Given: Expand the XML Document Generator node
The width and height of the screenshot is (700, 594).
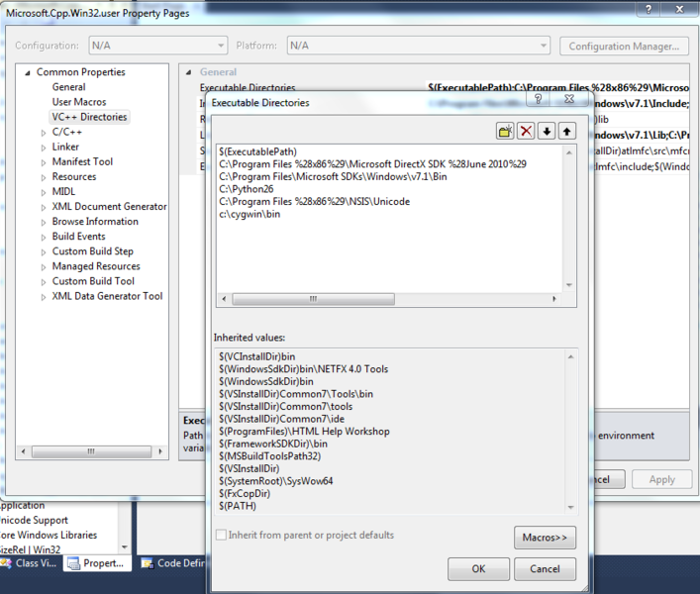Looking at the screenshot, I should click(x=44, y=208).
